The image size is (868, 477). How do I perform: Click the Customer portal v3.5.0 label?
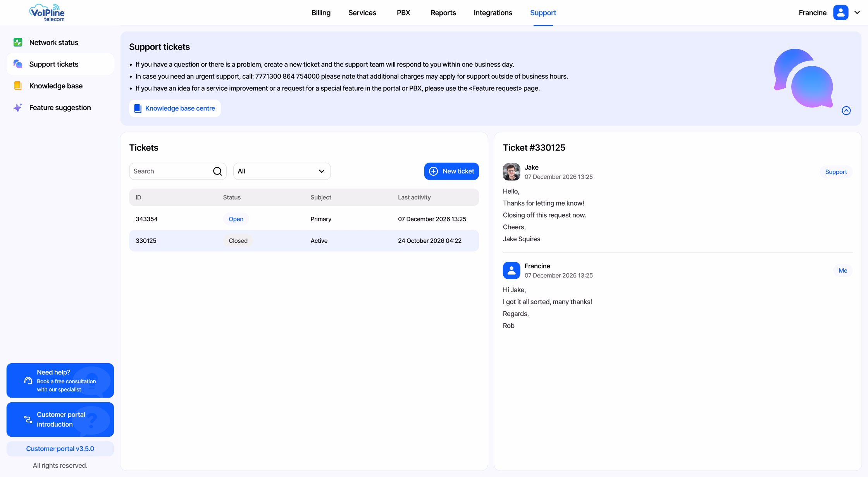(60, 449)
